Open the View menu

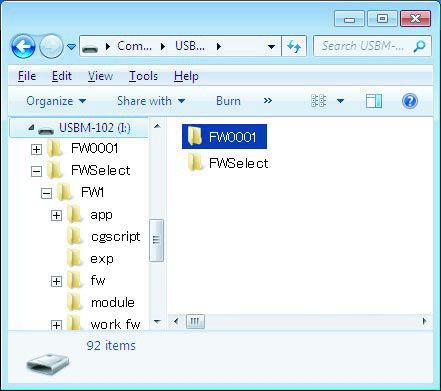point(100,76)
